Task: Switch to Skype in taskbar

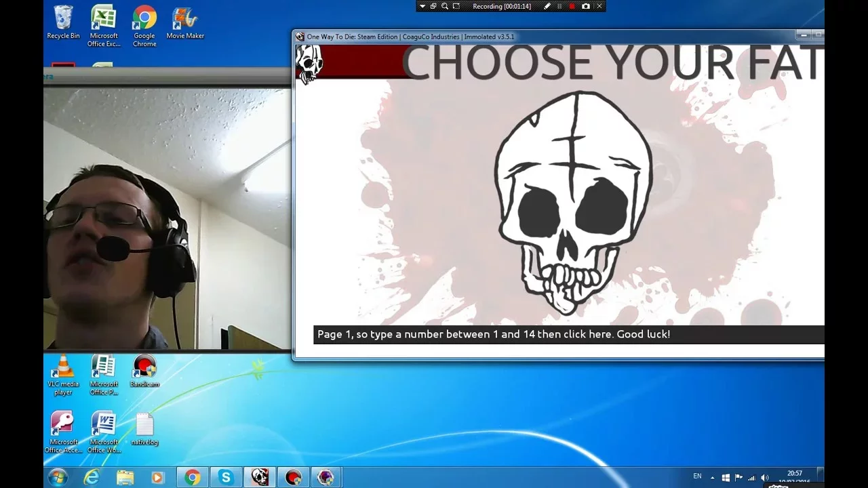Action: (226, 478)
